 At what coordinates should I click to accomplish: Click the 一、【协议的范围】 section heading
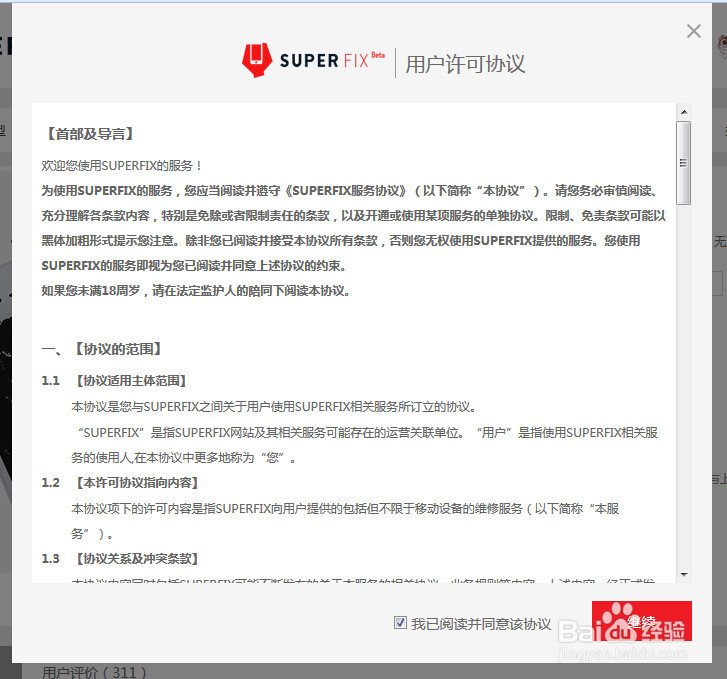(101, 349)
